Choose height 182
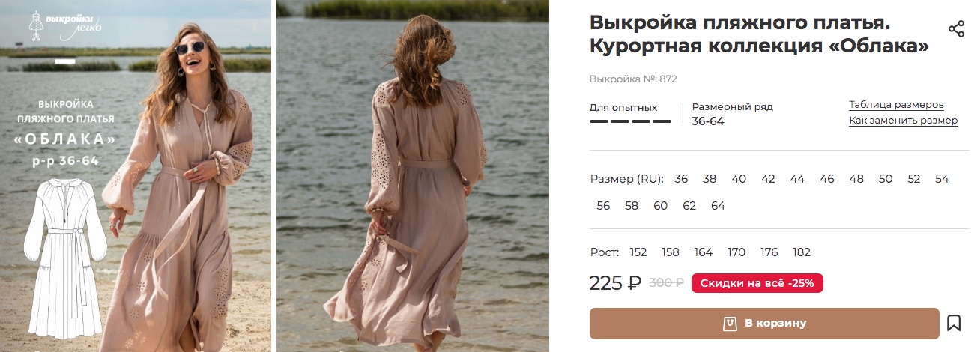This screenshot has height=352, width=980. point(801,252)
